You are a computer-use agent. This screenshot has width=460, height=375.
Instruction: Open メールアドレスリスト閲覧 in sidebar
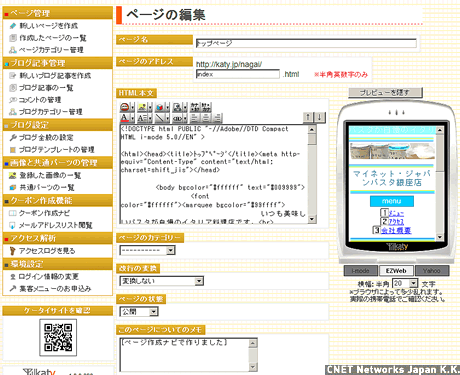tap(55, 225)
